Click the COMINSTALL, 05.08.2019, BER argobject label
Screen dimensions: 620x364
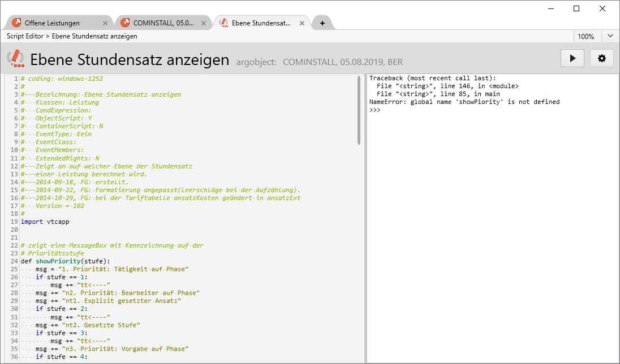coord(342,62)
